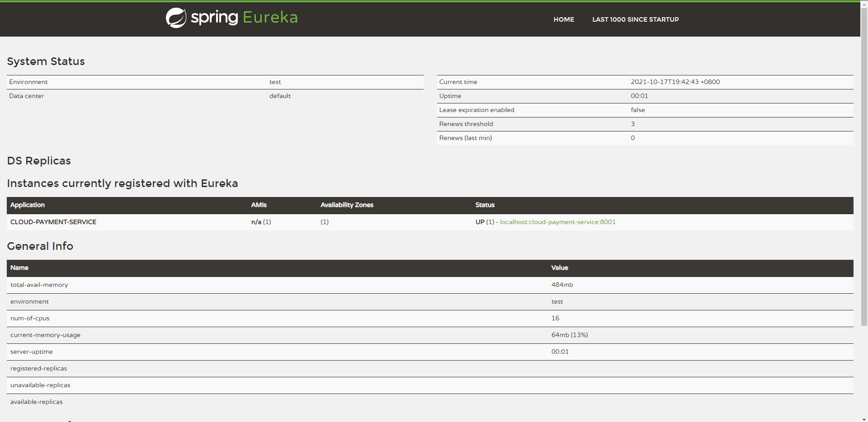
Task: Click the Current time value 2021-10-17T19:42:43 +0800
Action: tap(675, 82)
